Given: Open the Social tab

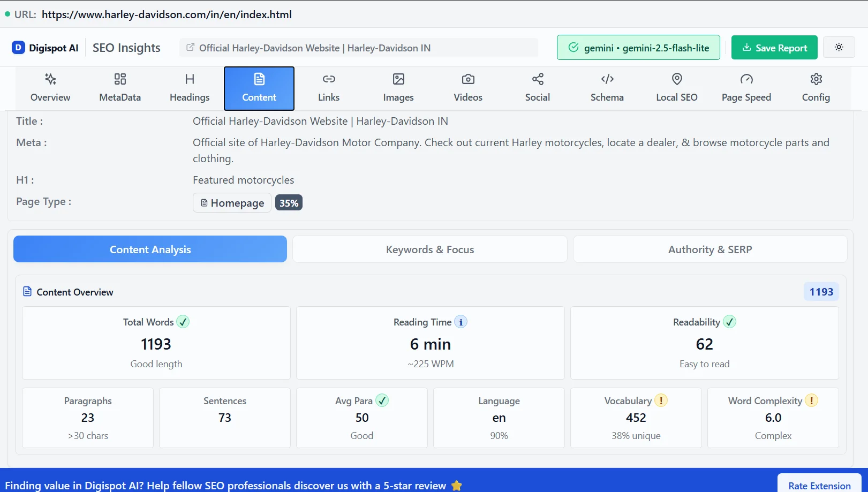Looking at the screenshot, I should [538, 88].
